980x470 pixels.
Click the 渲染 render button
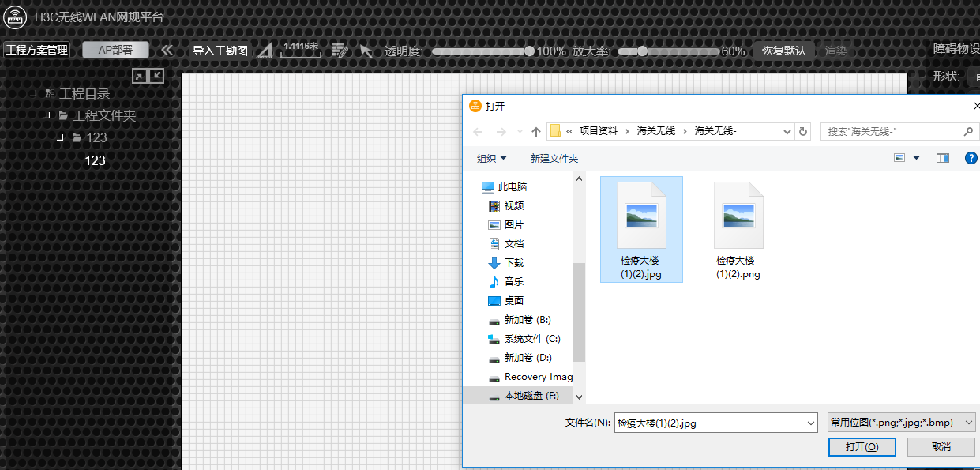tap(836, 51)
